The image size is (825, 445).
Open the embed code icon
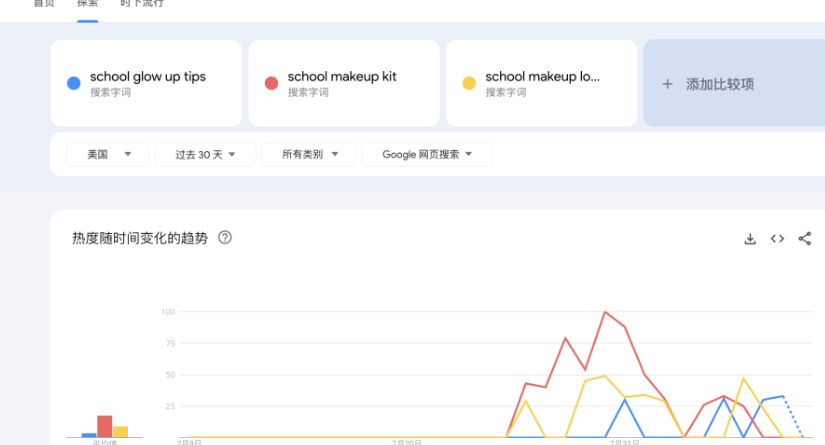point(777,238)
